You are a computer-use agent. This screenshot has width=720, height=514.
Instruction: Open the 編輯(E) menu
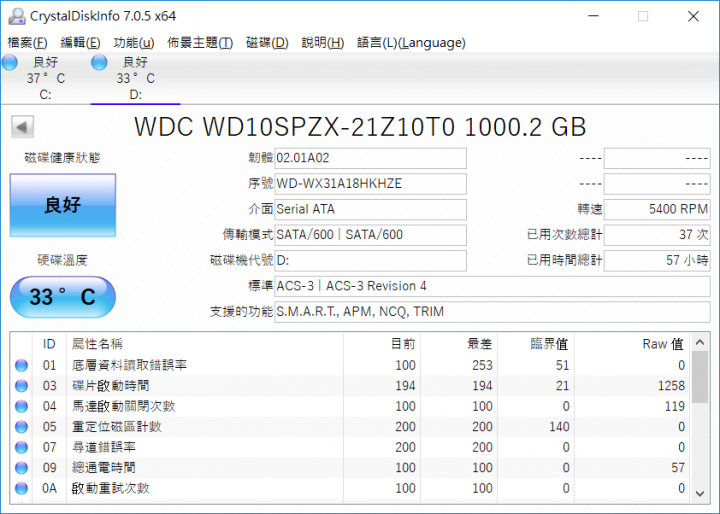pyautogui.click(x=80, y=43)
